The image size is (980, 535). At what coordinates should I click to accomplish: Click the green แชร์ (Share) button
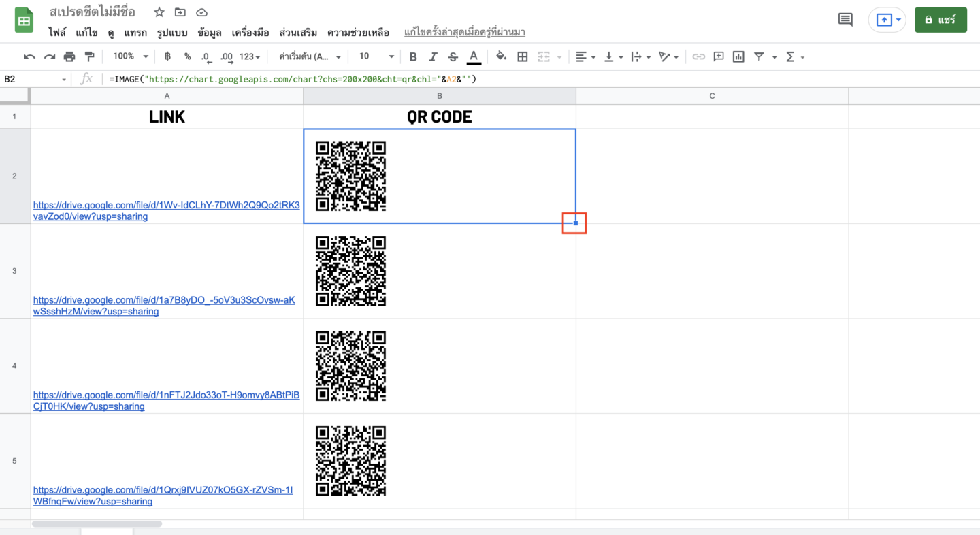pyautogui.click(x=941, y=19)
